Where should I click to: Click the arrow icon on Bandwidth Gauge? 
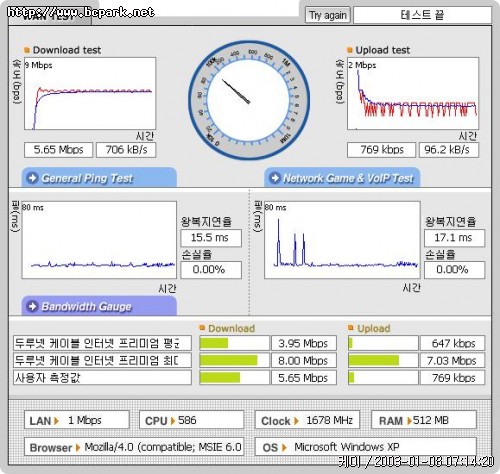click(x=32, y=306)
